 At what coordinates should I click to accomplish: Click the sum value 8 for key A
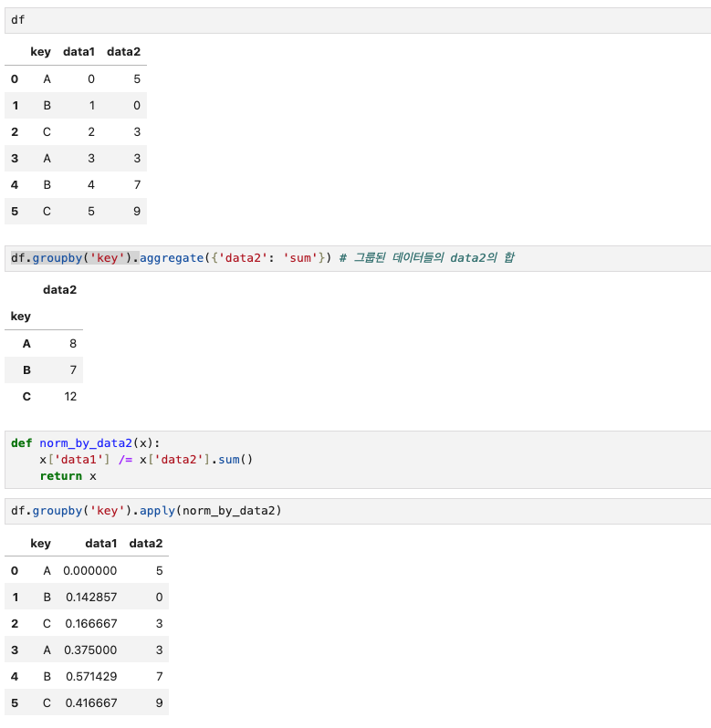[73, 344]
